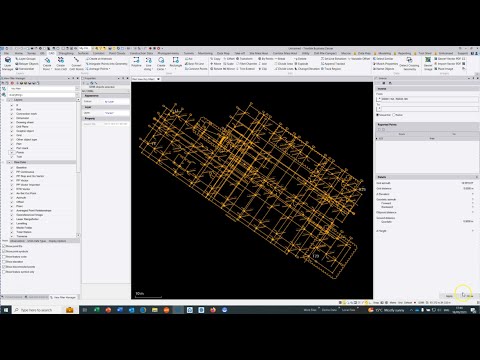Select the View Filter Manager bottom tab
480x360 pixels.
point(63,297)
